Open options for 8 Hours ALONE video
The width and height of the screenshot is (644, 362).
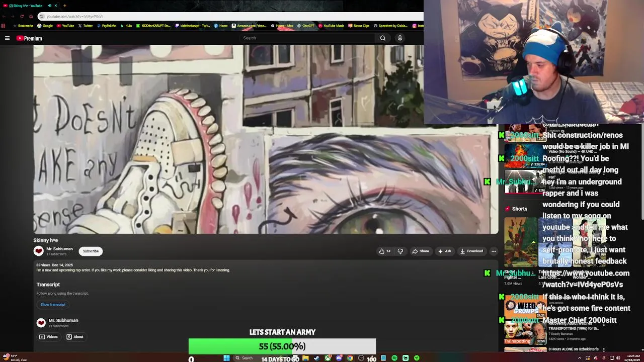(603, 349)
